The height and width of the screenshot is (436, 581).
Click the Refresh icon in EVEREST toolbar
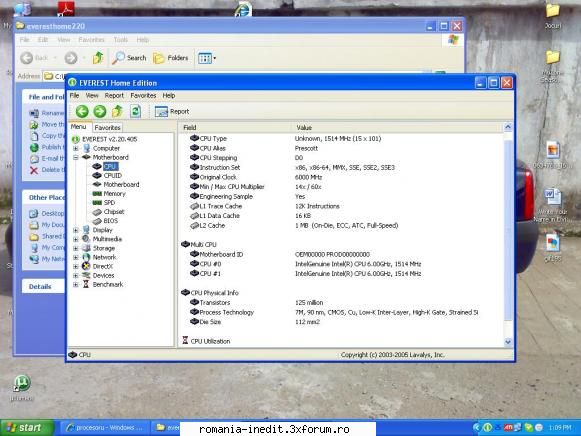click(136, 111)
